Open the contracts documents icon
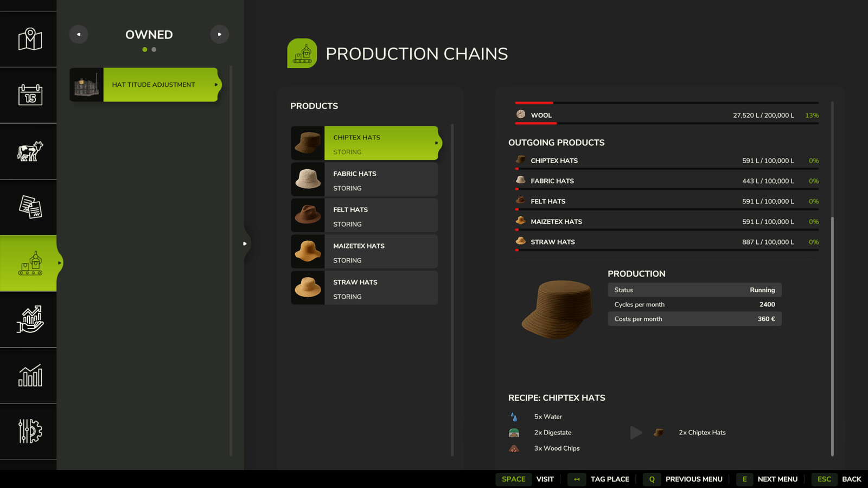This screenshot has width=868, height=488. pos(30,207)
